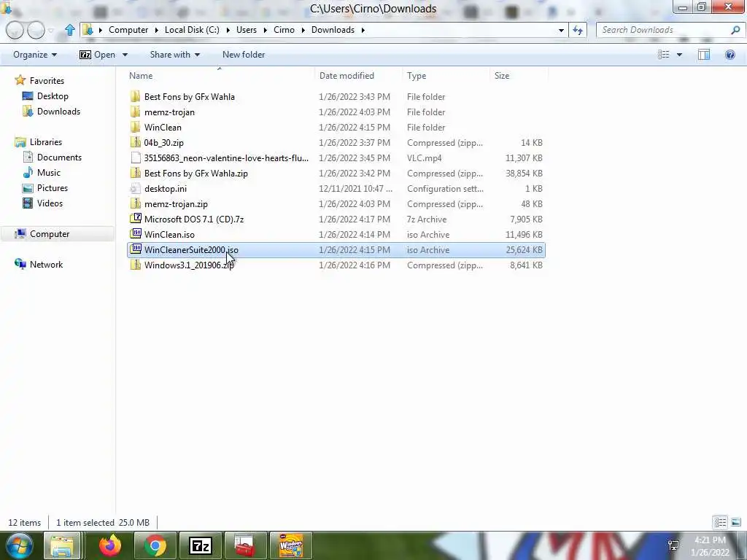
Task: Click the 25,624 KB size cell
Action: coord(524,250)
